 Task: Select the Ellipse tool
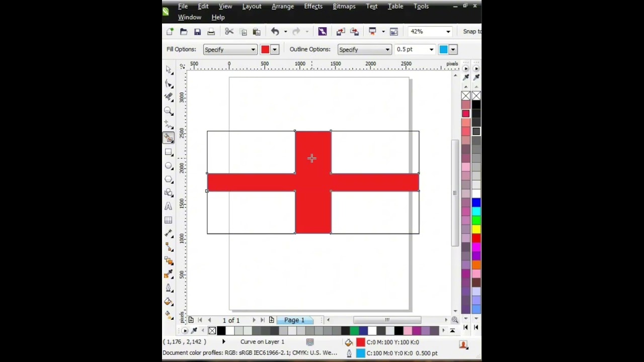169,165
